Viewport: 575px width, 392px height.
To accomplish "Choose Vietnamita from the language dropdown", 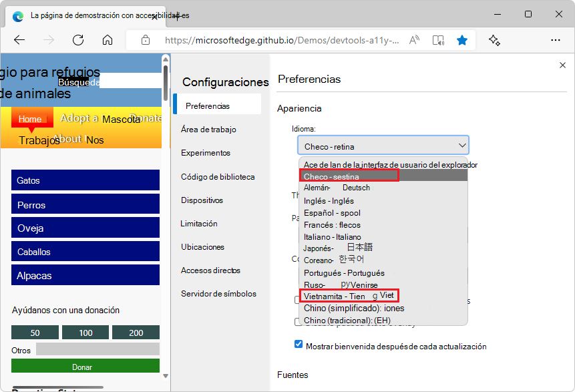I will 349,296.
